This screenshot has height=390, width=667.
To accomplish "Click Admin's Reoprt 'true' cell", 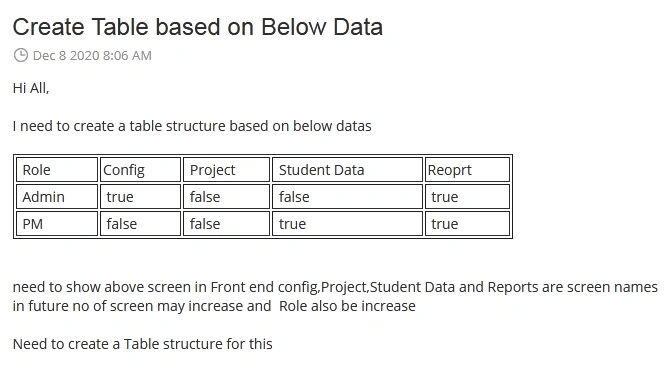I will 467,196.
